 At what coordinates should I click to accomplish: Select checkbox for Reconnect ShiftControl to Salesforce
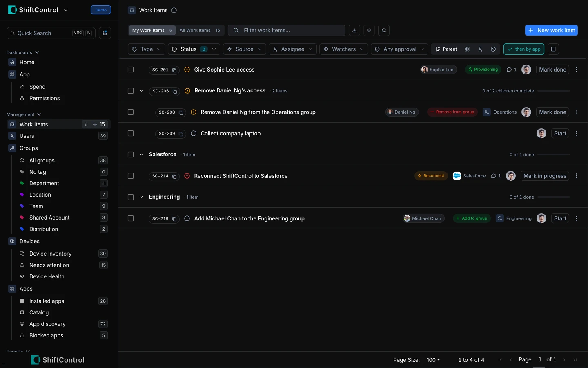point(131,176)
